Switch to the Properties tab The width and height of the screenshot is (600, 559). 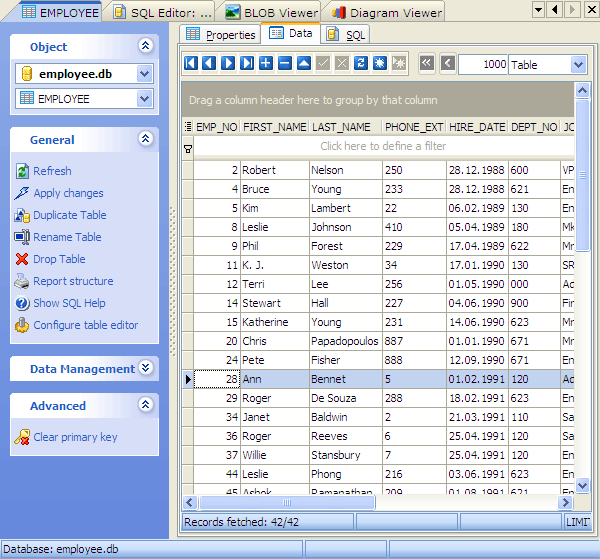pyautogui.click(x=220, y=35)
